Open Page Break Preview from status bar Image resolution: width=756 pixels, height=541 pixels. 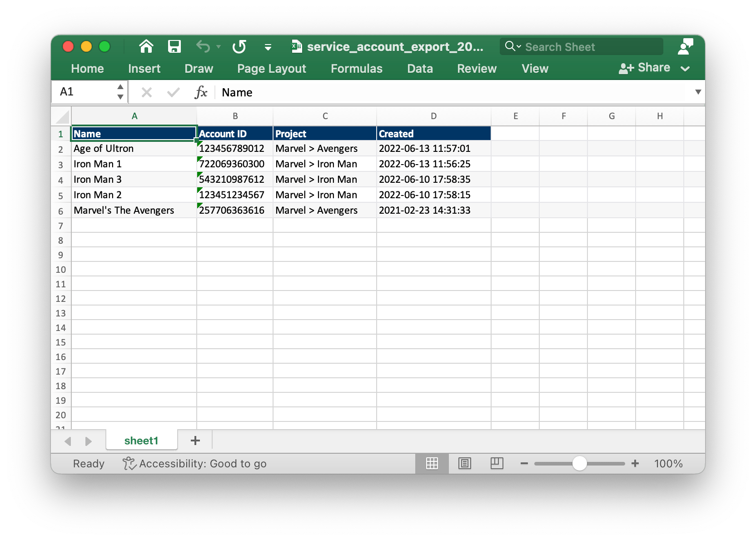click(x=497, y=463)
